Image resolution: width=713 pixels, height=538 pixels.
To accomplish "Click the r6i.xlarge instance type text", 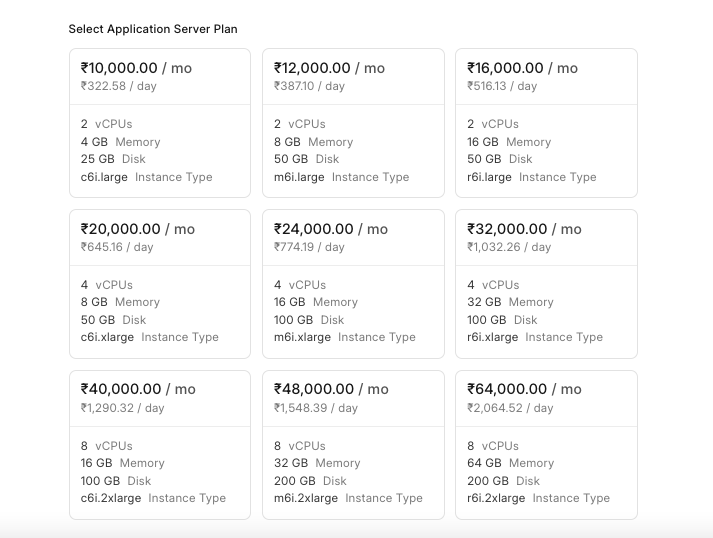I will click(492, 337).
